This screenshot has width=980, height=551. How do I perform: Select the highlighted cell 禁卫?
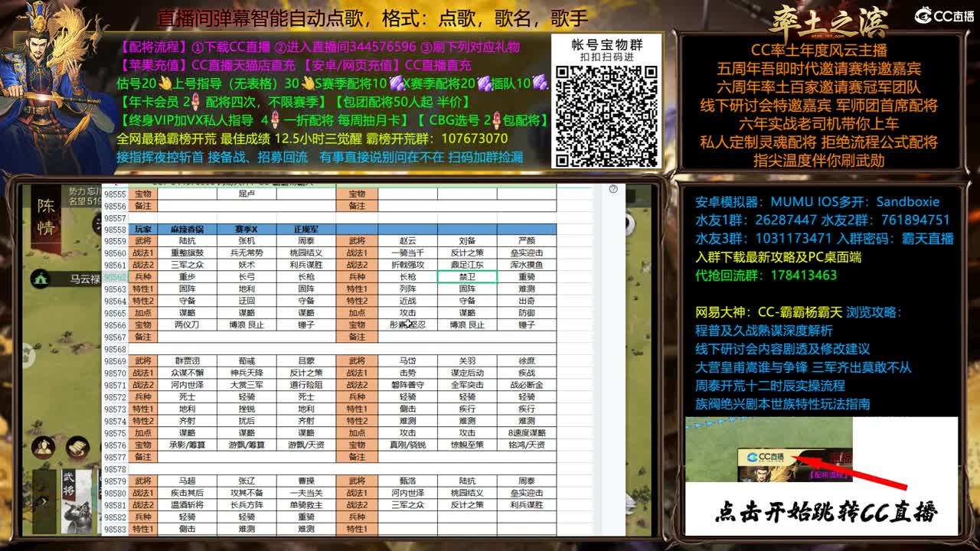click(467, 277)
